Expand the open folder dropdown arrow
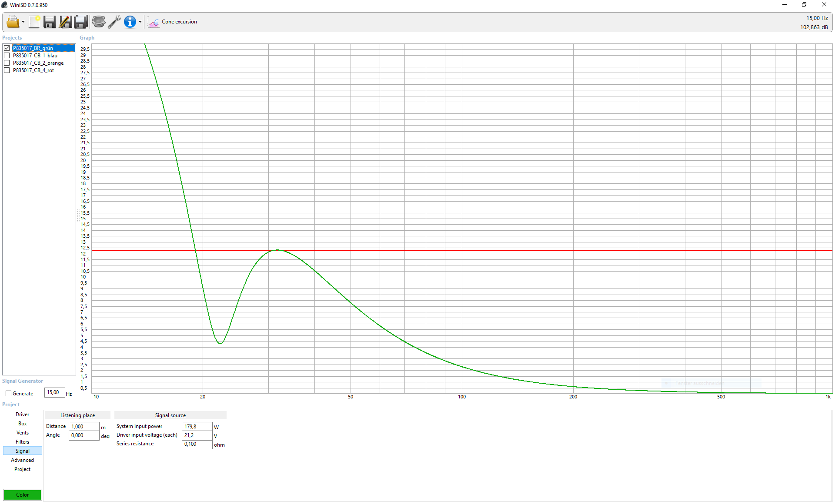The width and height of the screenshot is (835, 504). coord(23,22)
